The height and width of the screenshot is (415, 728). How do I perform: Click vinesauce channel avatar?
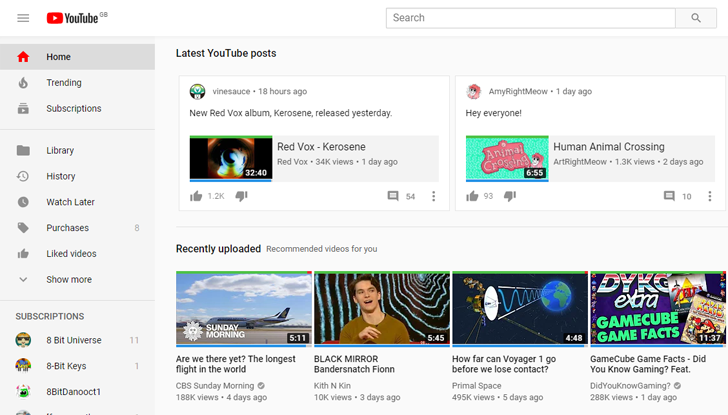(x=197, y=91)
